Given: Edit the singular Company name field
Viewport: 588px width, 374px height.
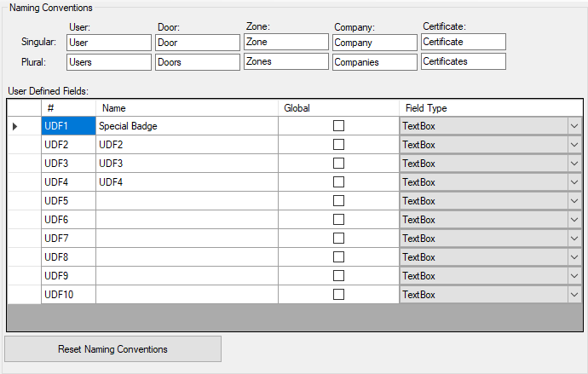Looking at the screenshot, I should click(x=375, y=43).
